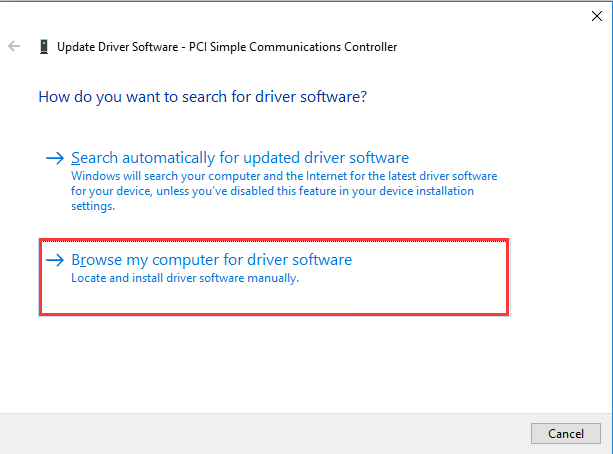Click 'How do you want to search' heading
The image size is (613, 454).
[203, 97]
